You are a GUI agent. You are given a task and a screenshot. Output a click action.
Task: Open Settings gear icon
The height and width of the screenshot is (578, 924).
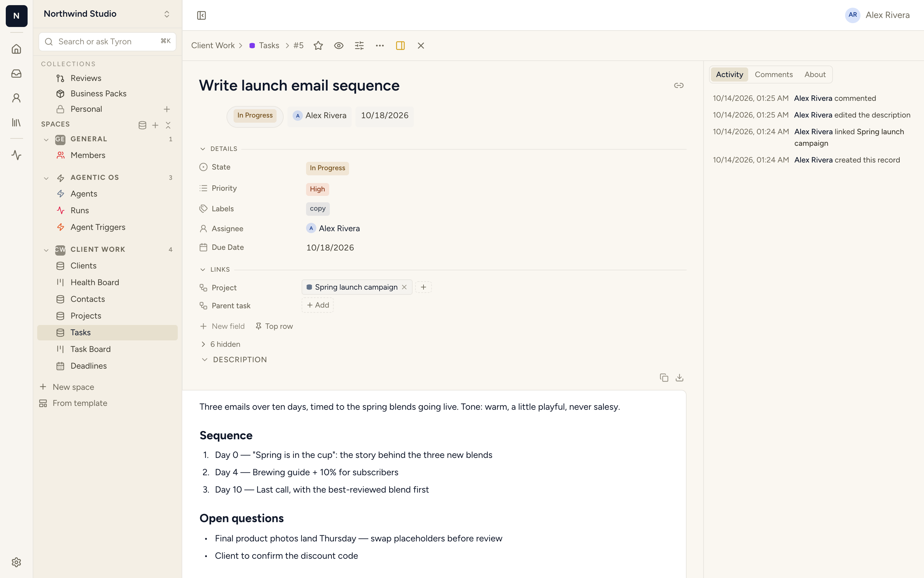[x=16, y=562]
